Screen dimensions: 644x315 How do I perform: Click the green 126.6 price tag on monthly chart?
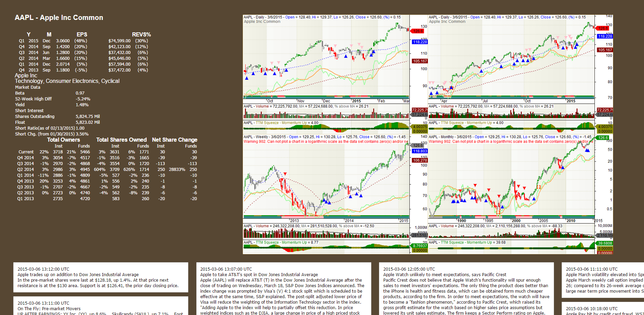(x=603, y=138)
